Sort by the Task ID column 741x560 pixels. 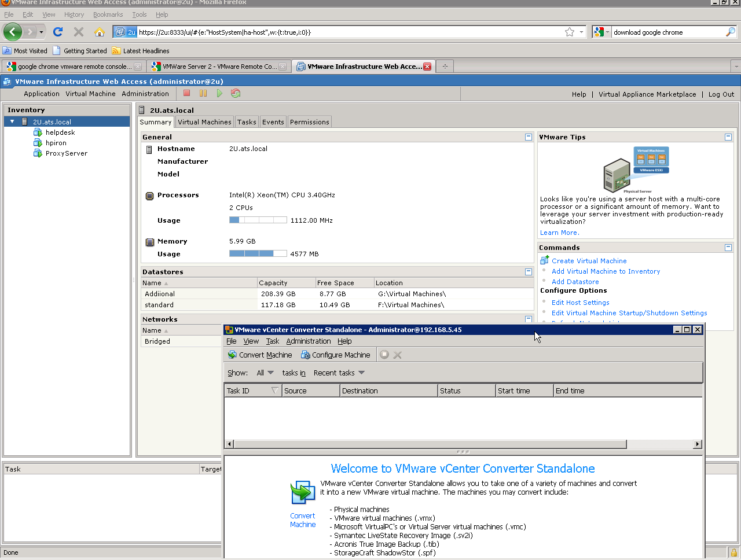click(x=253, y=390)
